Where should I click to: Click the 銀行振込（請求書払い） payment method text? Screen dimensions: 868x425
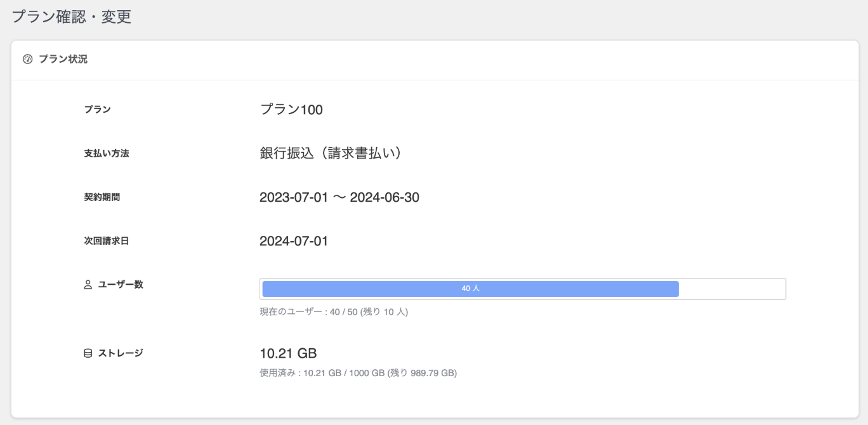pos(330,154)
